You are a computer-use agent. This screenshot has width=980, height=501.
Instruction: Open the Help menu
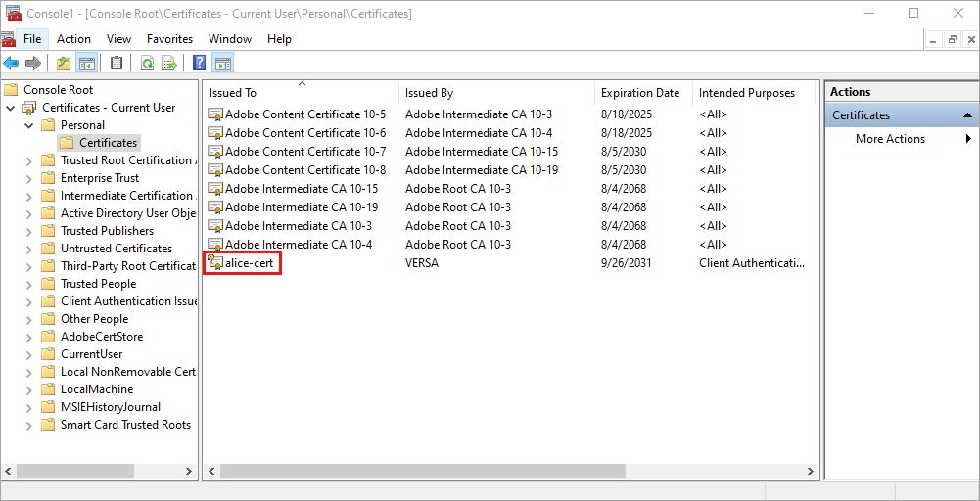[279, 39]
